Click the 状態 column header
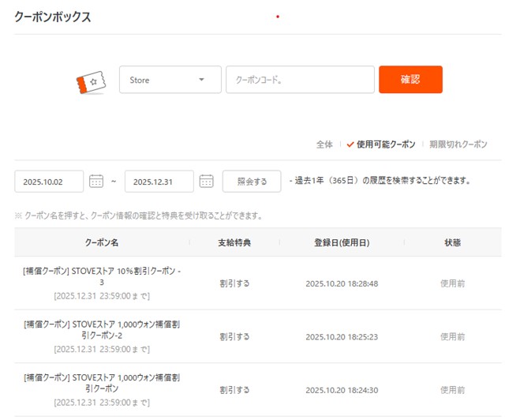 (452, 242)
